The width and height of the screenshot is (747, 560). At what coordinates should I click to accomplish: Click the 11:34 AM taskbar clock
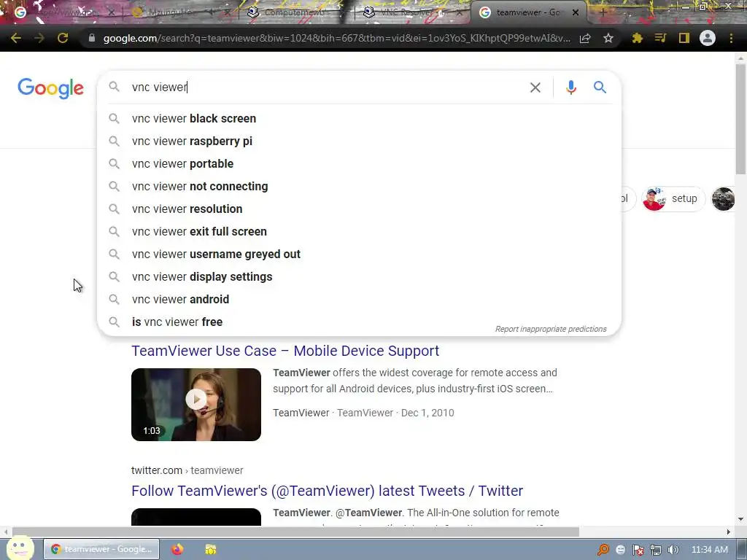[x=709, y=550]
